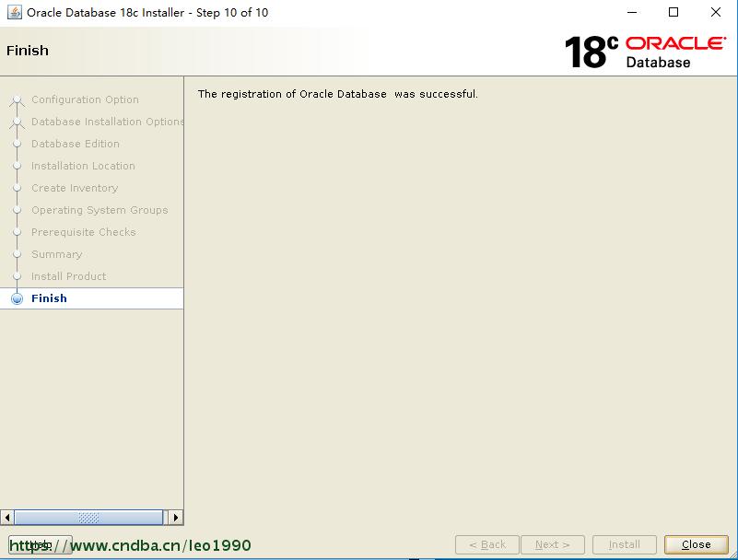This screenshot has width=738, height=560.
Task: Click the Database Edition step node dot
Action: 17,144
